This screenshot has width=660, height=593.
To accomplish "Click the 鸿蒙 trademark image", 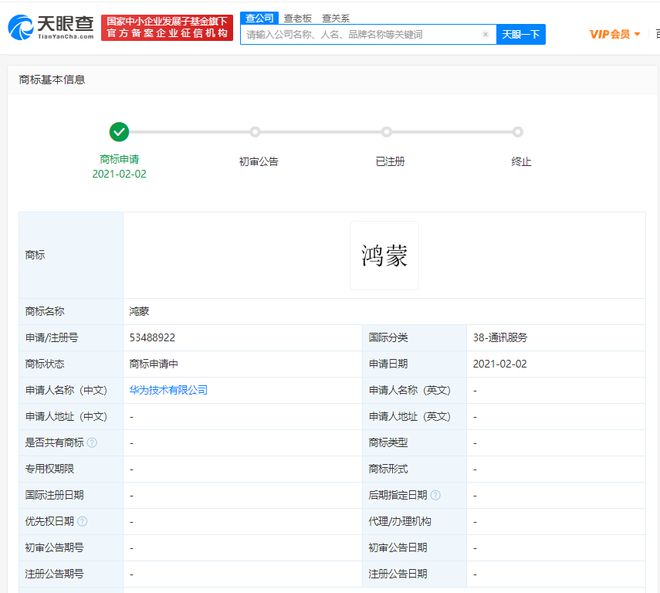I will 384,255.
